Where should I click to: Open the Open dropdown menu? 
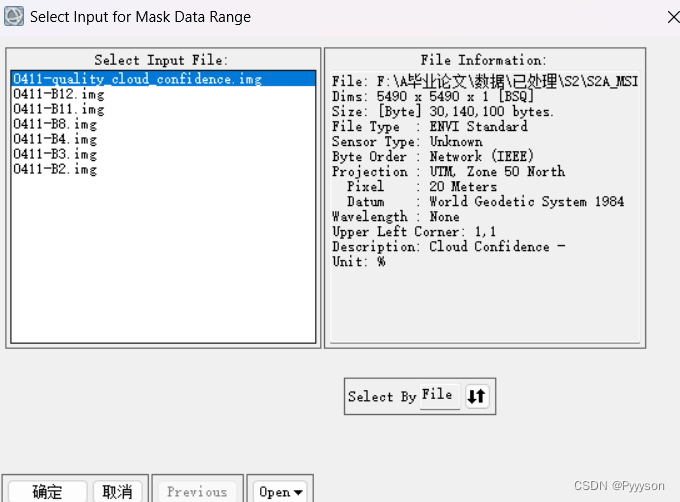[x=280, y=492]
